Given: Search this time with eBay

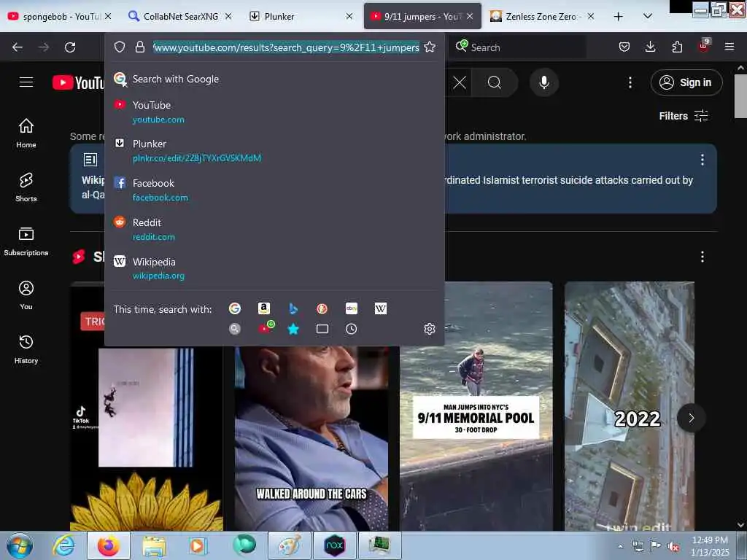Looking at the screenshot, I should click(352, 308).
